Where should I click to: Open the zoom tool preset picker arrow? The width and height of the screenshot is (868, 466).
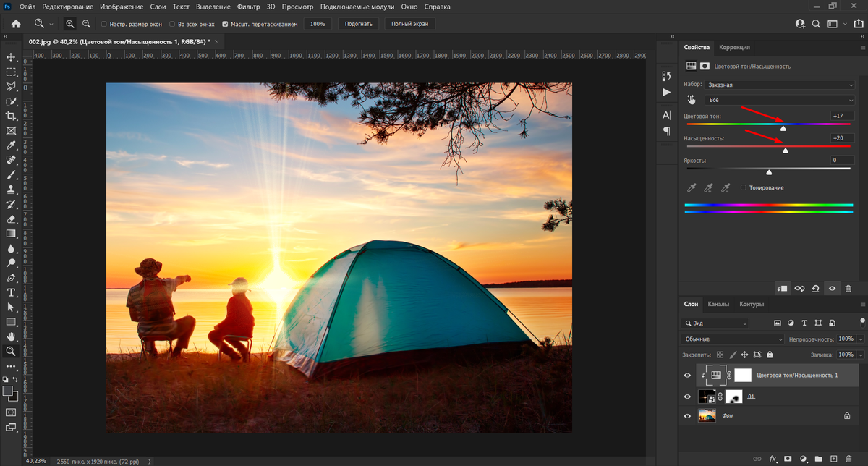coord(51,24)
